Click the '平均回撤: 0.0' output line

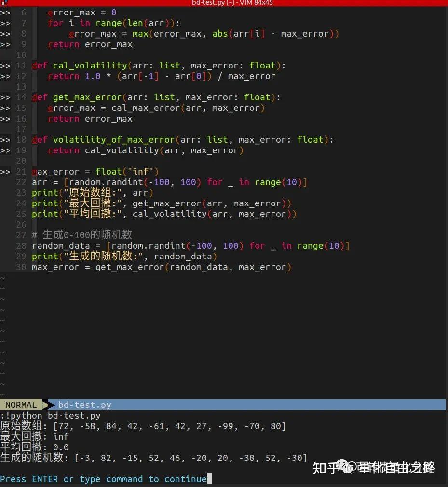point(34,447)
